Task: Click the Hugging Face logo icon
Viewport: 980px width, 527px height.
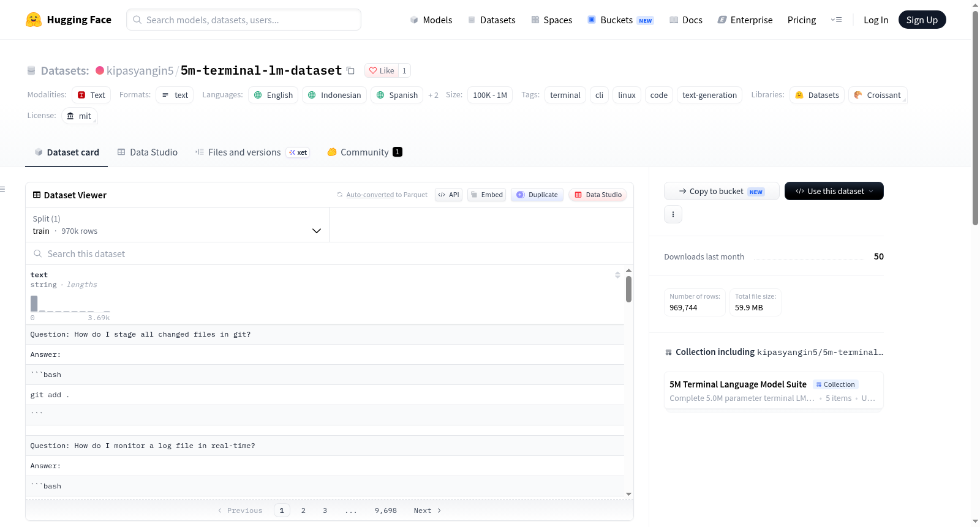Action: (34, 20)
